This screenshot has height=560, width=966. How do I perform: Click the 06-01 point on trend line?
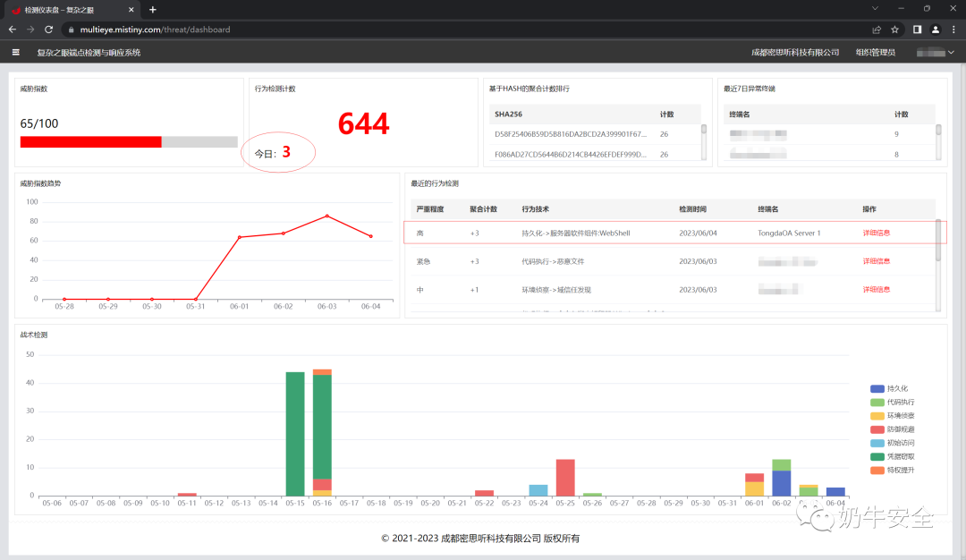click(x=240, y=236)
